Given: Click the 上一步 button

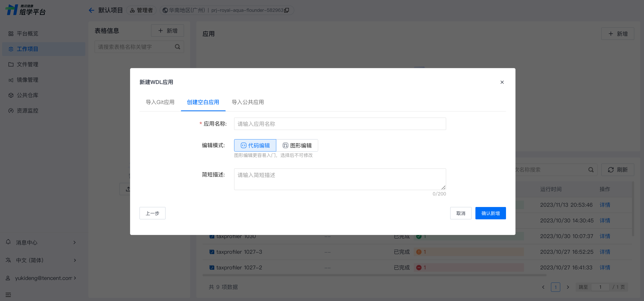Looking at the screenshot, I should (152, 213).
